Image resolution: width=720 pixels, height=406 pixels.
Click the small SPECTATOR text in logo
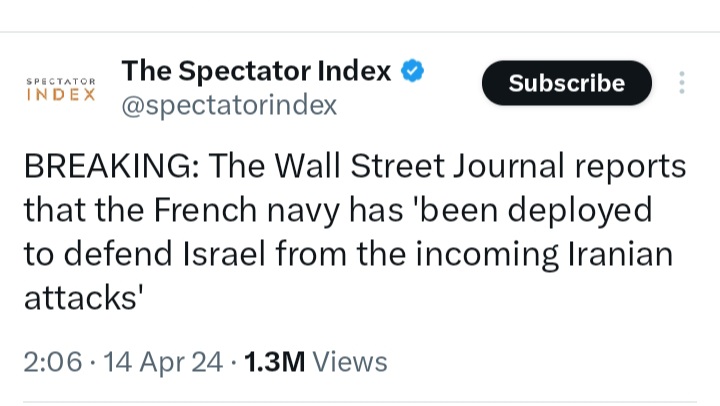61,81
